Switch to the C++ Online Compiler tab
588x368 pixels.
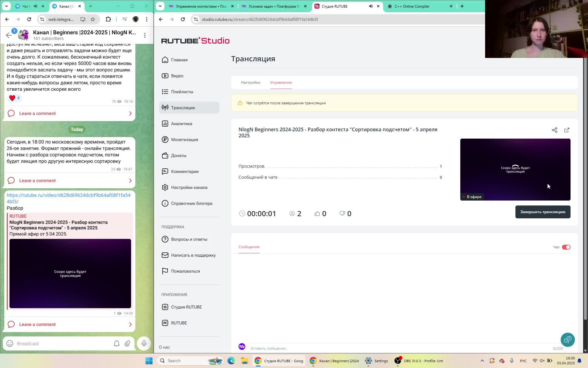(412, 6)
